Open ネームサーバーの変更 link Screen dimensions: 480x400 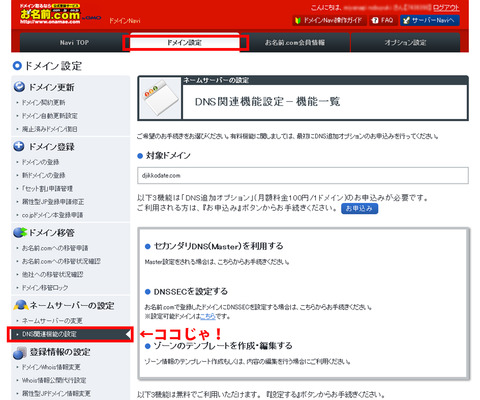tap(52, 321)
